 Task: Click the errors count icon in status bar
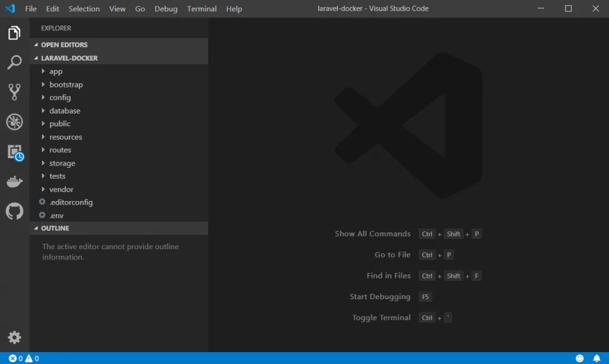pos(13,358)
